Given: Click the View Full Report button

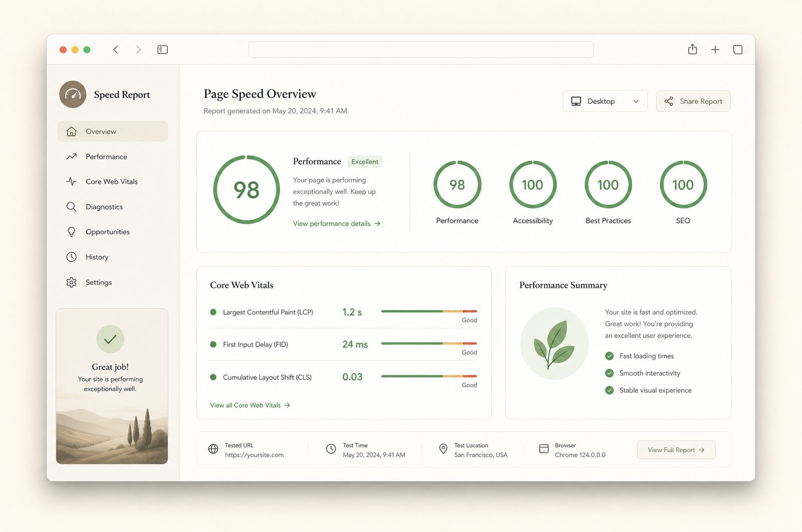Looking at the screenshot, I should (x=676, y=450).
